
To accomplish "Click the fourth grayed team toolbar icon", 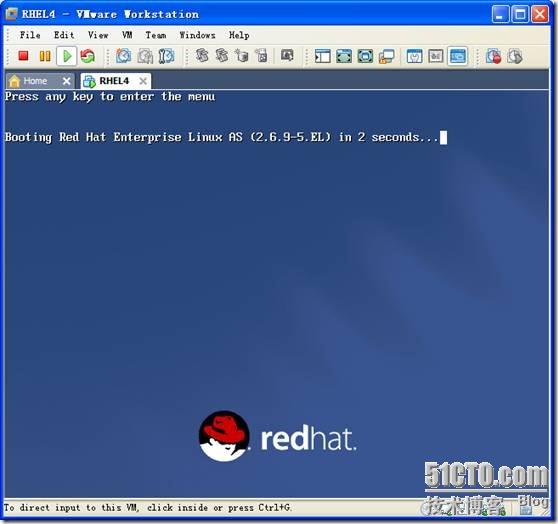I will pos(262,56).
